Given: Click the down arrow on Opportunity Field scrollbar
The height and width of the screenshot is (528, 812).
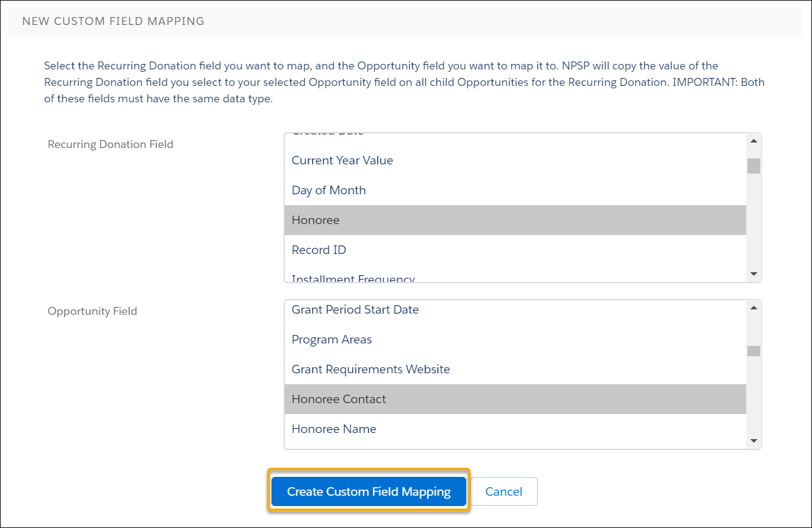Looking at the screenshot, I should [754, 441].
